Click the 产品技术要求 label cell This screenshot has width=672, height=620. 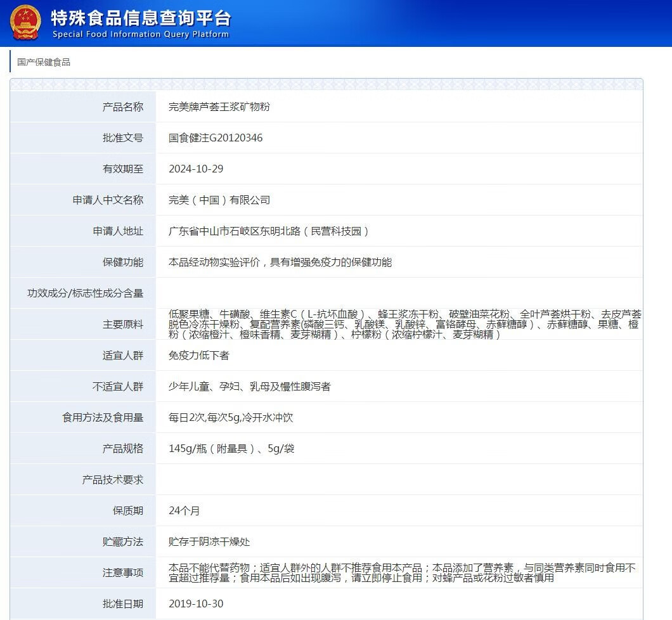click(83, 479)
